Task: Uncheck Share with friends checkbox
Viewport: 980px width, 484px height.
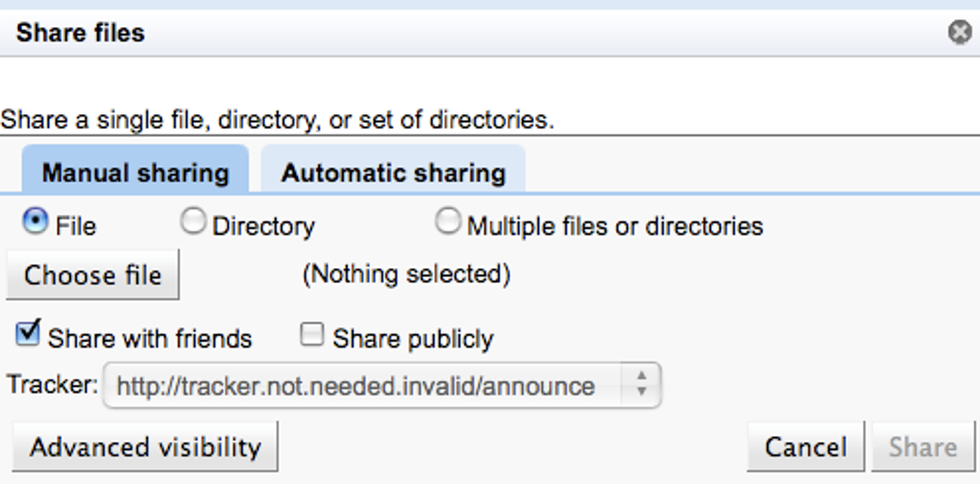Action: click(29, 334)
